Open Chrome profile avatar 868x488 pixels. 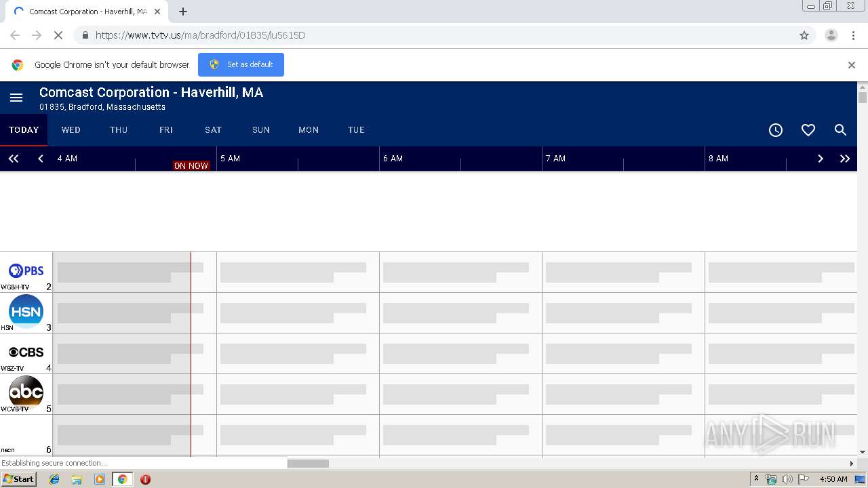(831, 35)
